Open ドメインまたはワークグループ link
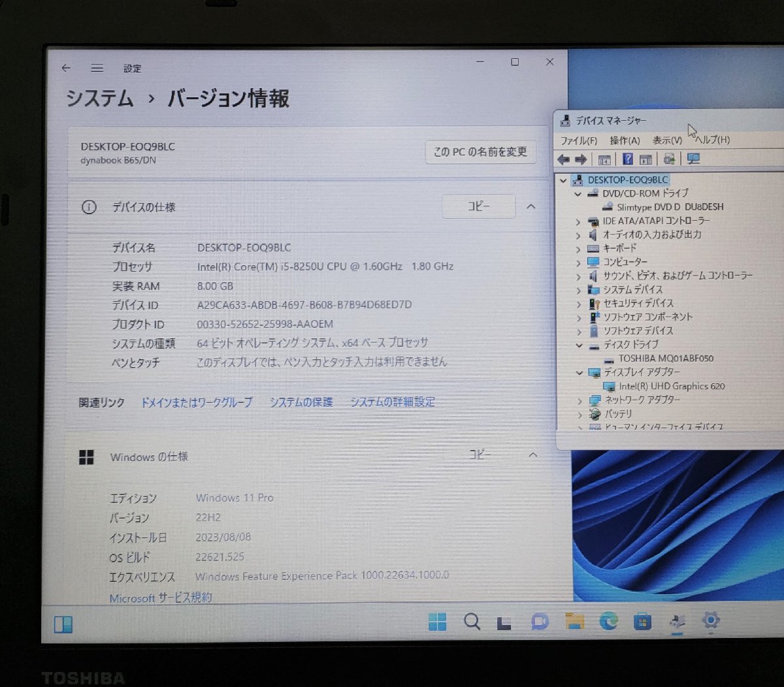Viewport: 784px width, 687px height. pos(197,402)
